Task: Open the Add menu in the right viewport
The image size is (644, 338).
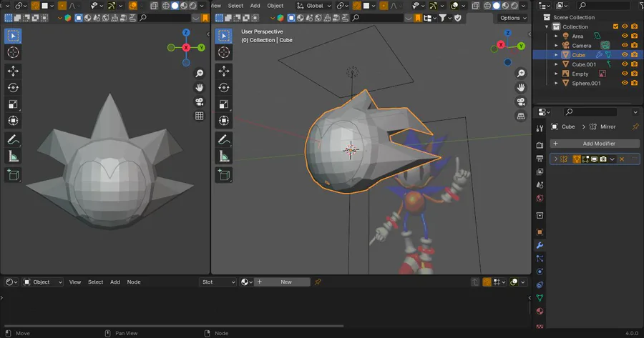Action: [255, 6]
